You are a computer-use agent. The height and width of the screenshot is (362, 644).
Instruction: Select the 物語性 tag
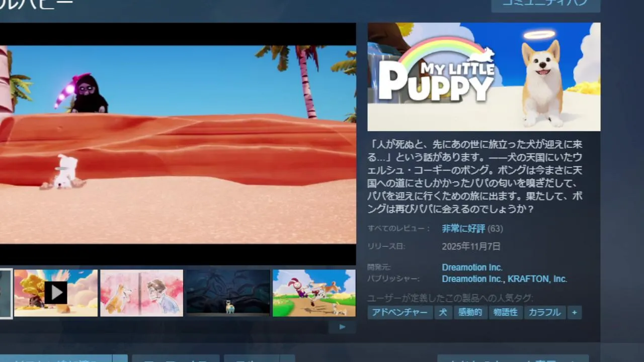(x=505, y=312)
